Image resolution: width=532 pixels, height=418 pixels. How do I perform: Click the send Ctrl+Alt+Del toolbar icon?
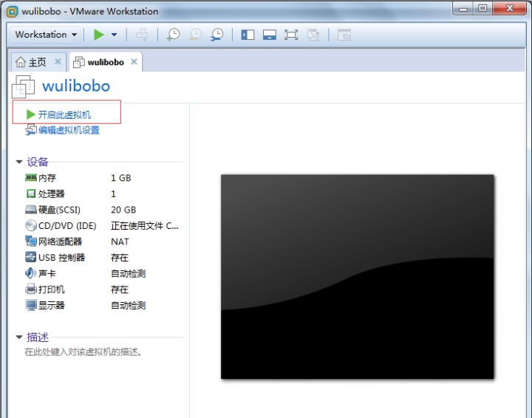(142, 35)
